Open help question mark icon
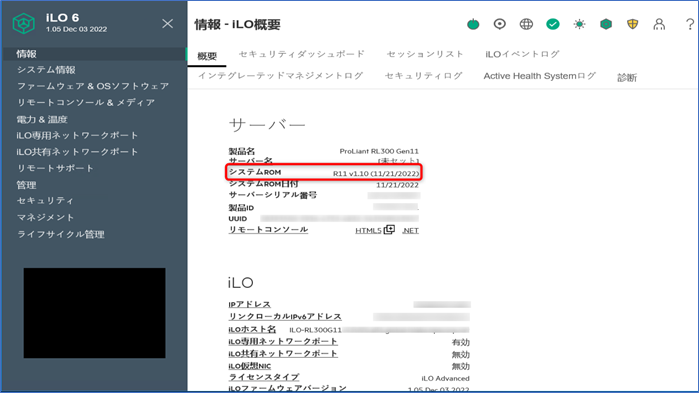The image size is (699, 393). [690, 24]
